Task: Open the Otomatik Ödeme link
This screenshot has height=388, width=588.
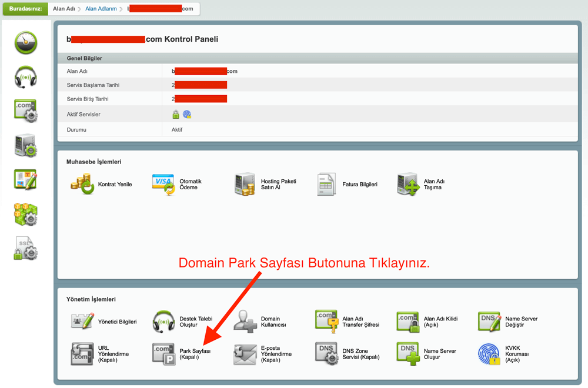Action: point(191,185)
